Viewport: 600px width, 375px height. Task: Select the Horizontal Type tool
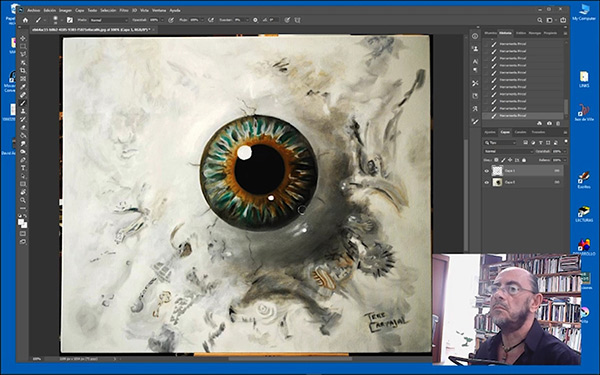pyautogui.click(x=23, y=168)
